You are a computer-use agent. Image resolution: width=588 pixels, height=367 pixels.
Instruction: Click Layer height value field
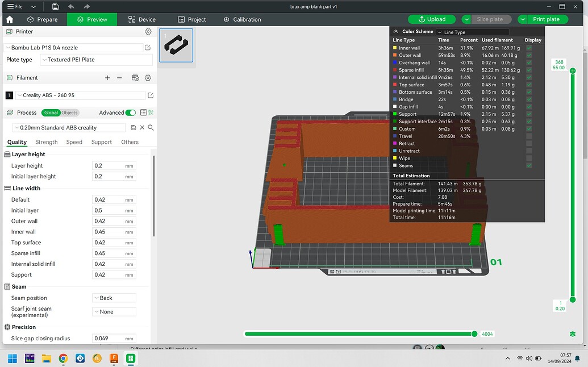point(114,166)
